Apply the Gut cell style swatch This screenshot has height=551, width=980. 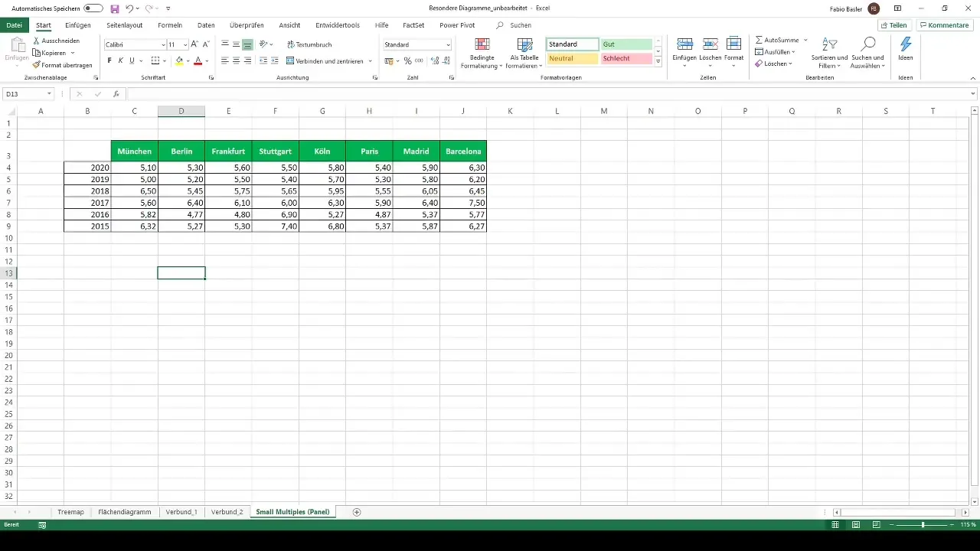pos(626,44)
